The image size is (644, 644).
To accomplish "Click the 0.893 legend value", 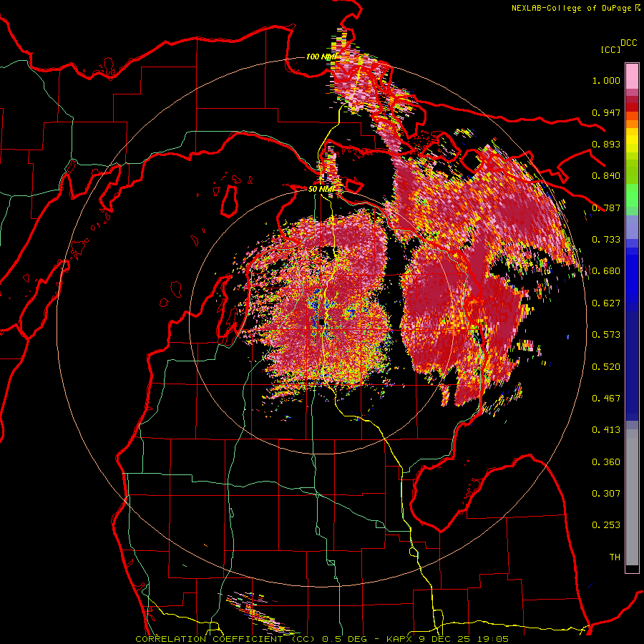I will coord(606,144).
